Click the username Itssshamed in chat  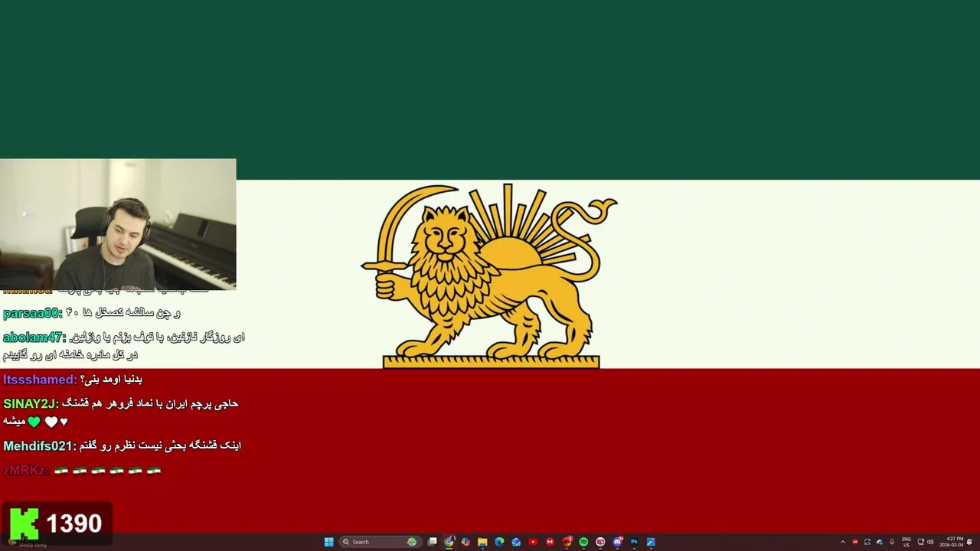pos(39,380)
